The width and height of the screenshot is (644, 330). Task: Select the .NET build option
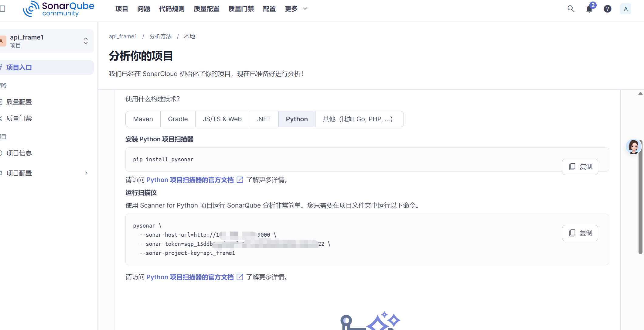coord(264,119)
